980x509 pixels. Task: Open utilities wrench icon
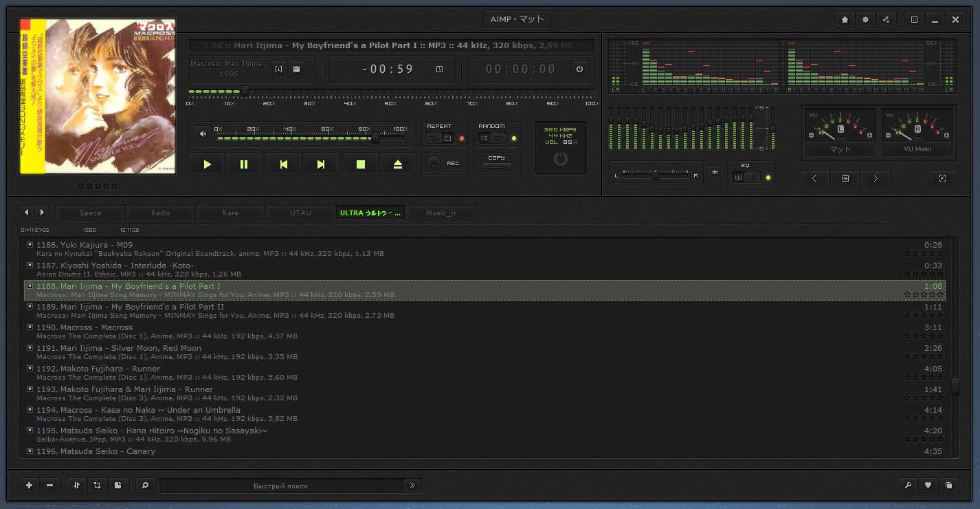[907, 485]
